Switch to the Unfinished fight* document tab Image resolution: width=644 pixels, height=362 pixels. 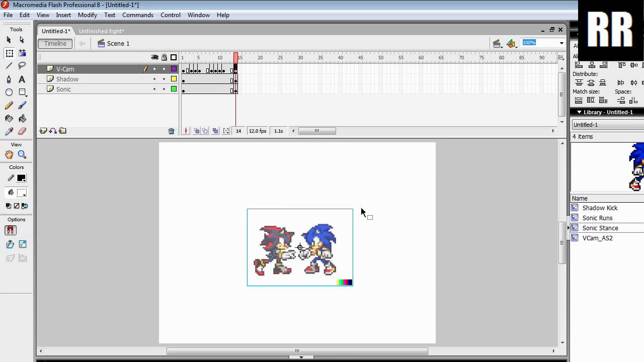pyautogui.click(x=102, y=31)
